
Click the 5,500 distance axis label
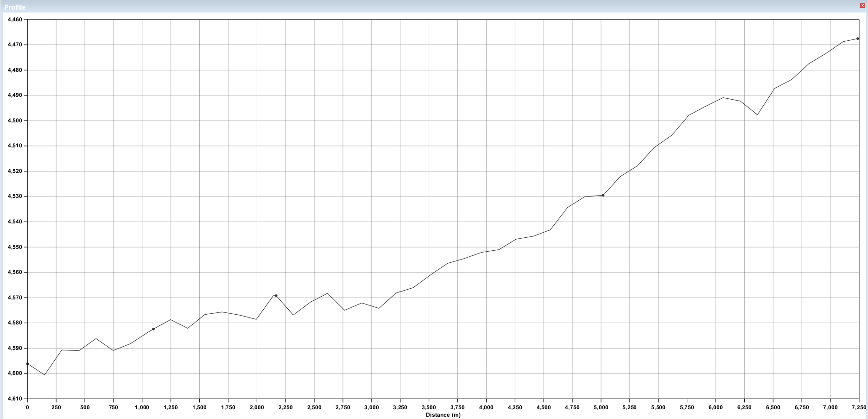(x=659, y=407)
